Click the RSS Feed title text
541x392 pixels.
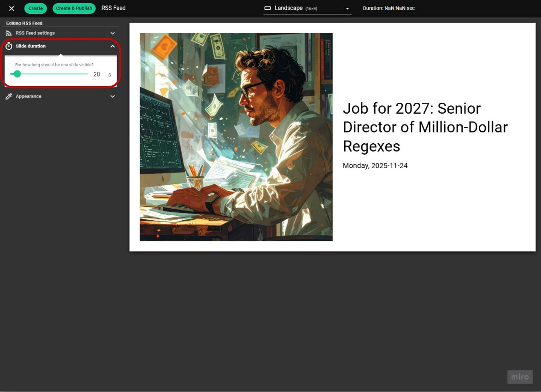tap(113, 8)
